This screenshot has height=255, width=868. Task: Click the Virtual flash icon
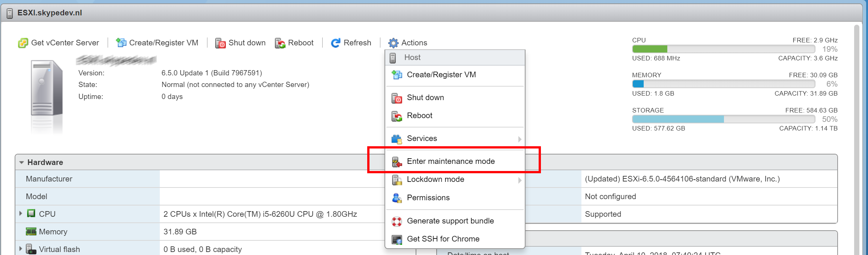coord(31,249)
